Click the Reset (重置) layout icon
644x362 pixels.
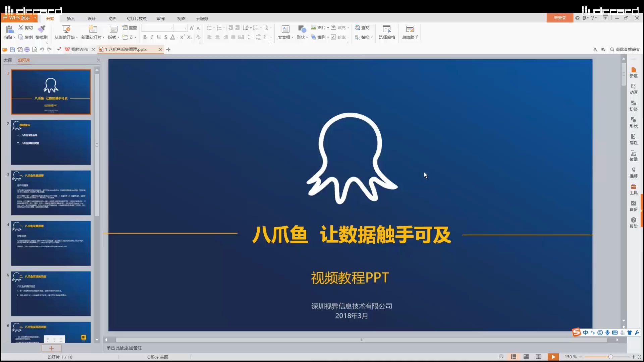point(125,27)
